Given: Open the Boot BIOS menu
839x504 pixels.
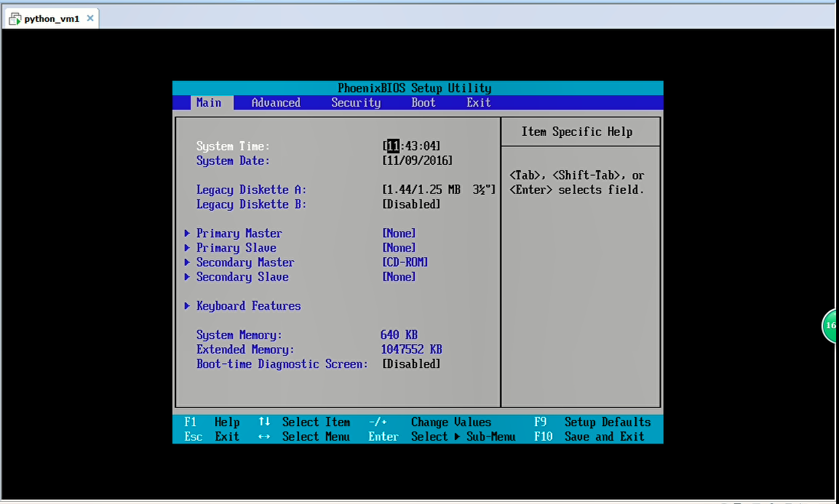Looking at the screenshot, I should pyautogui.click(x=424, y=103).
